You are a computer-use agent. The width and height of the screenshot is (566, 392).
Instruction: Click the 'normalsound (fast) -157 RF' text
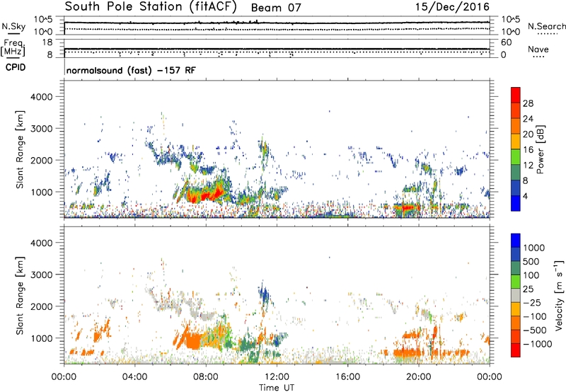[x=131, y=70]
